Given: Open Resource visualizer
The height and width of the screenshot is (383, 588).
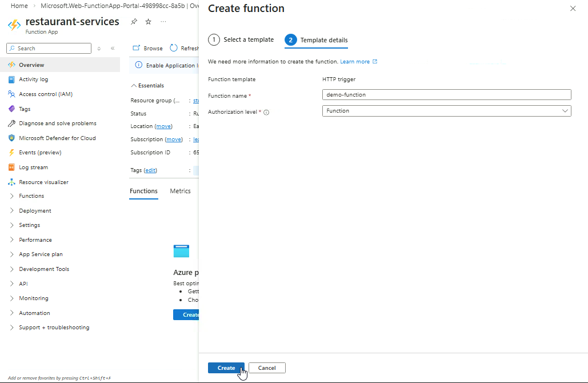Looking at the screenshot, I should [43, 182].
